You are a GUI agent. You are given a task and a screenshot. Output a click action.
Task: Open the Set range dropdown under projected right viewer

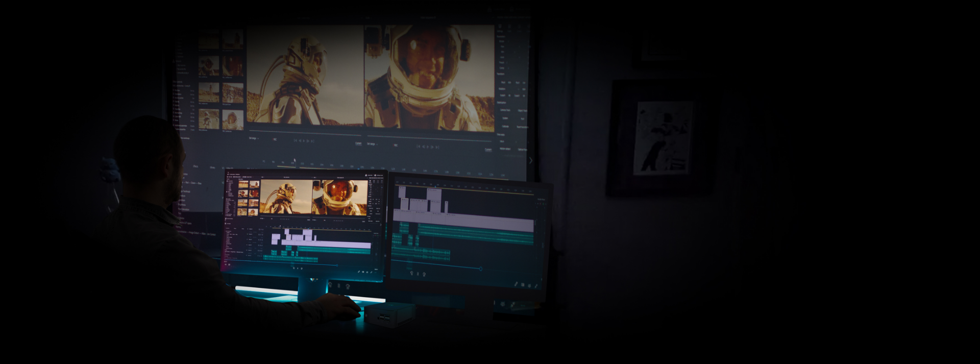point(372,144)
